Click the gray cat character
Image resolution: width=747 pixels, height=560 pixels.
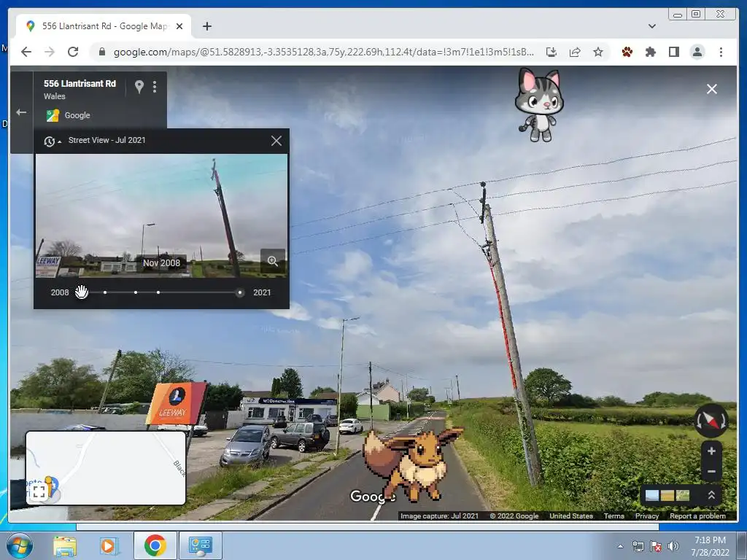pyautogui.click(x=539, y=105)
